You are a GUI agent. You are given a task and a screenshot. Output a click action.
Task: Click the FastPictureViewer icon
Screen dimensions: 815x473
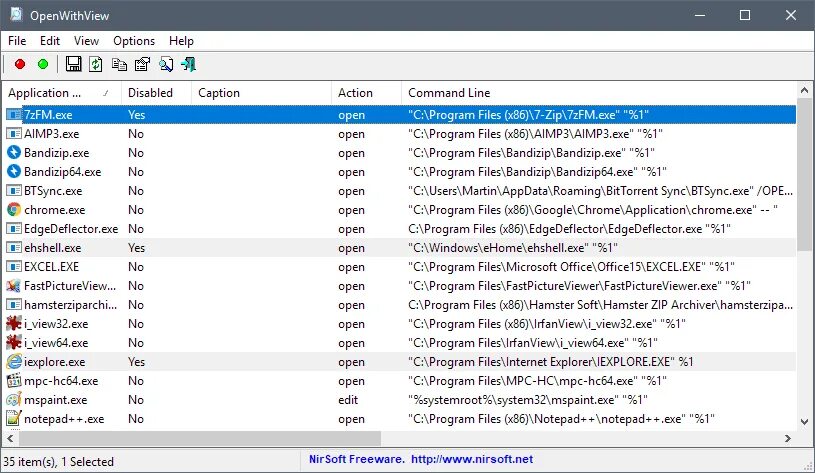click(14, 285)
